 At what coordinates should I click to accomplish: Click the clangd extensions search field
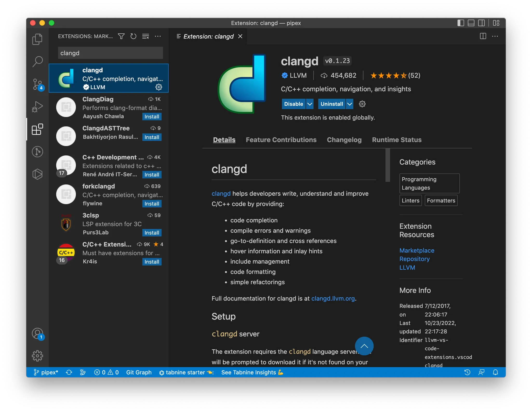(x=110, y=53)
